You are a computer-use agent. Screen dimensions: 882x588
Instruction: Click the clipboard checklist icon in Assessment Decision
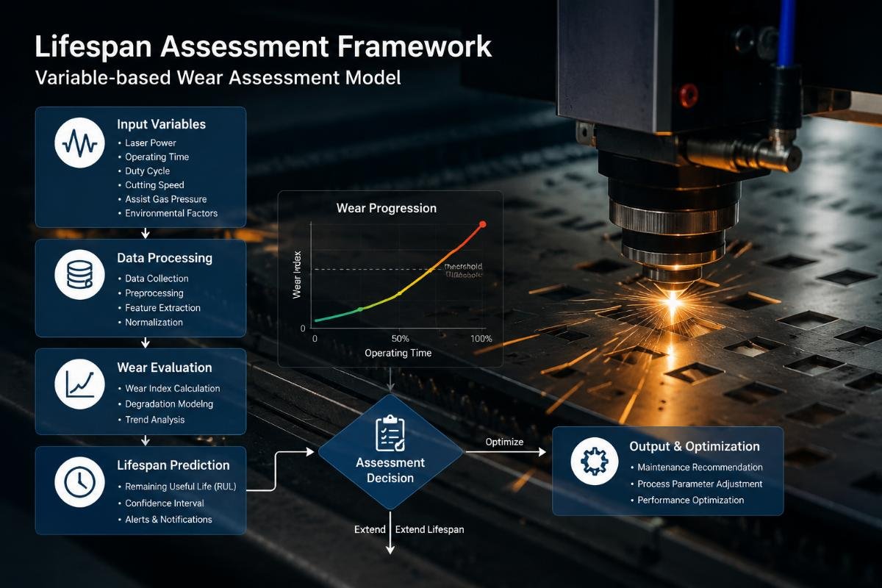point(390,434)
